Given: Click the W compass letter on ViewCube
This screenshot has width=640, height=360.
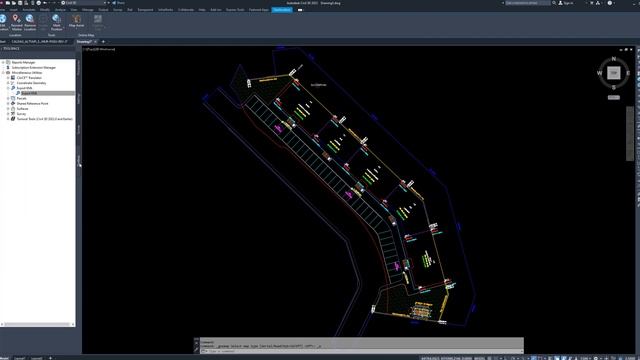Looking at the screenshot, I should click(599, 73).
